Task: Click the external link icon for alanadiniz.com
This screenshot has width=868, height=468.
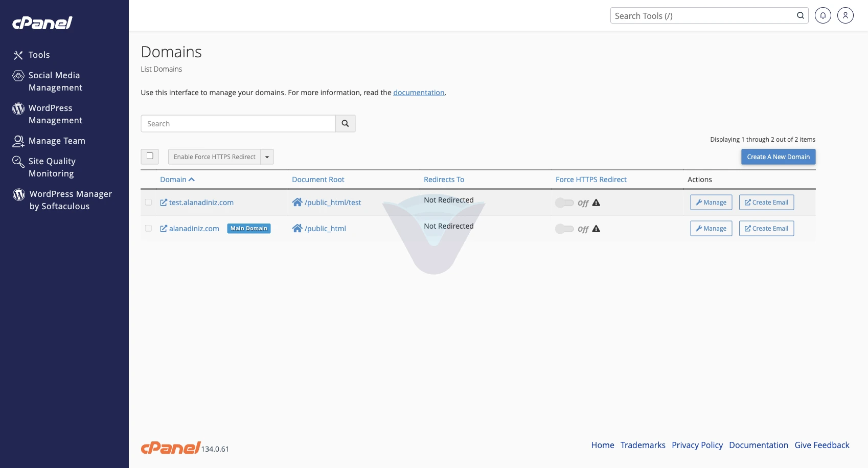Action: coord(164,229)
